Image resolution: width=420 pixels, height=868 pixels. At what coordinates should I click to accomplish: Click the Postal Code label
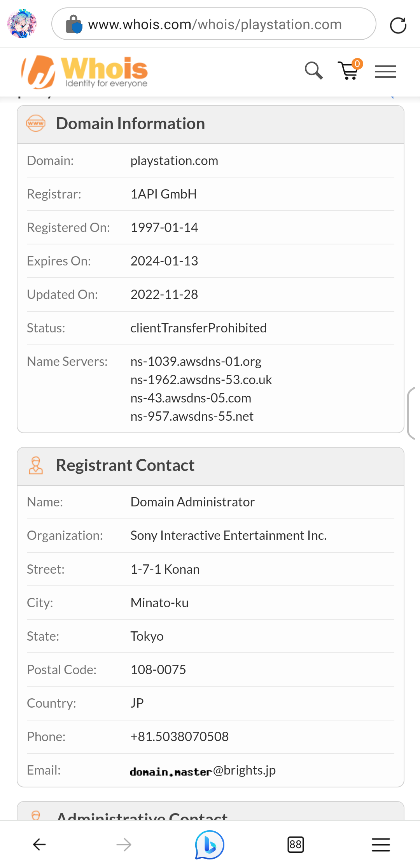click(x=62, y=669)
